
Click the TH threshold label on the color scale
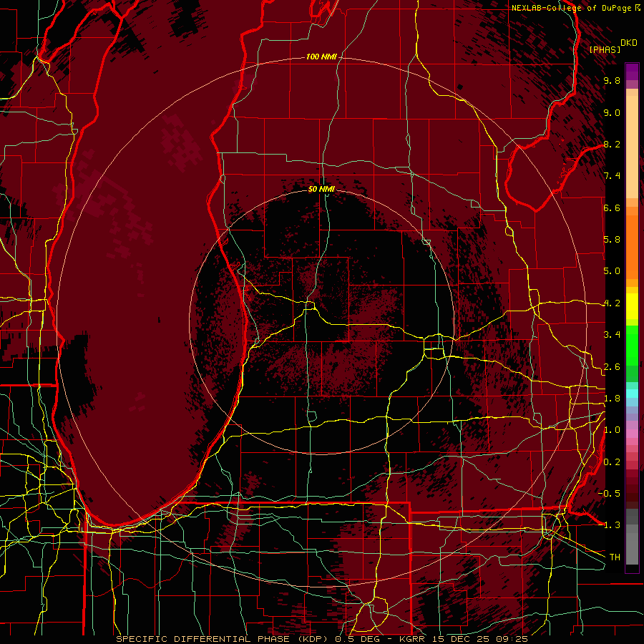click(615, 557)
